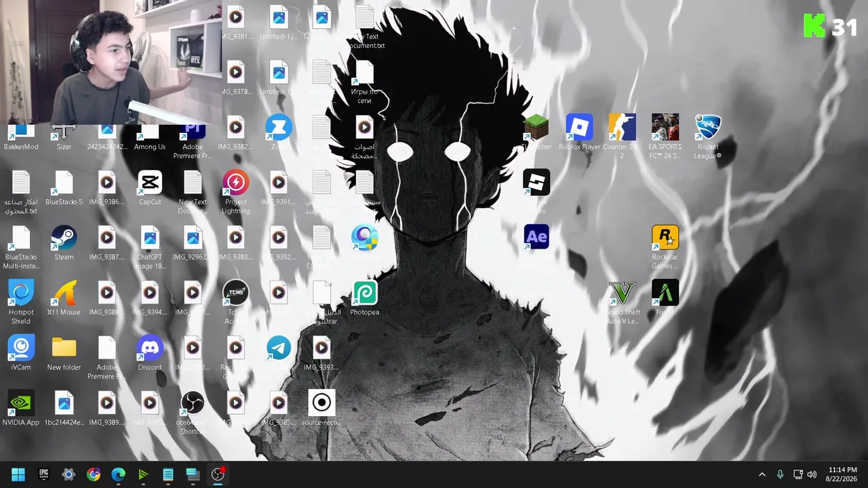Select the TcNo Account Switcher icon
This screenshot has width=868, height=488.
[x=235, y=303]
